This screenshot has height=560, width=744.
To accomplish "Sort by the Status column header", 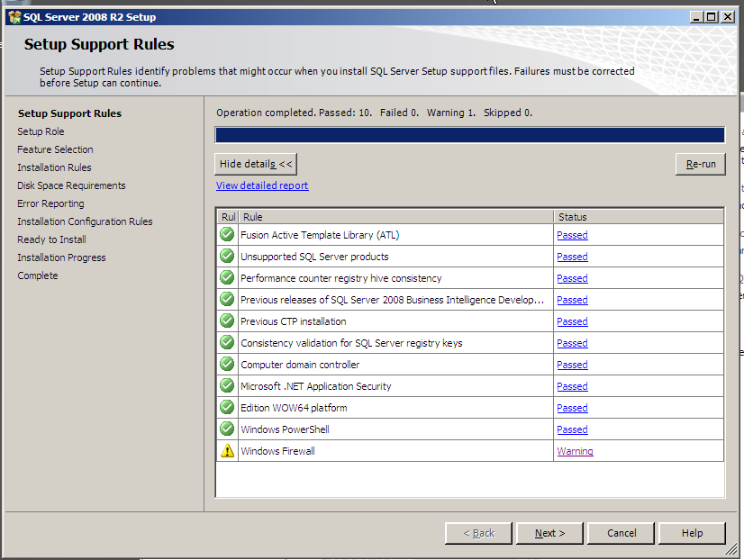I will (x=639, y=217).
